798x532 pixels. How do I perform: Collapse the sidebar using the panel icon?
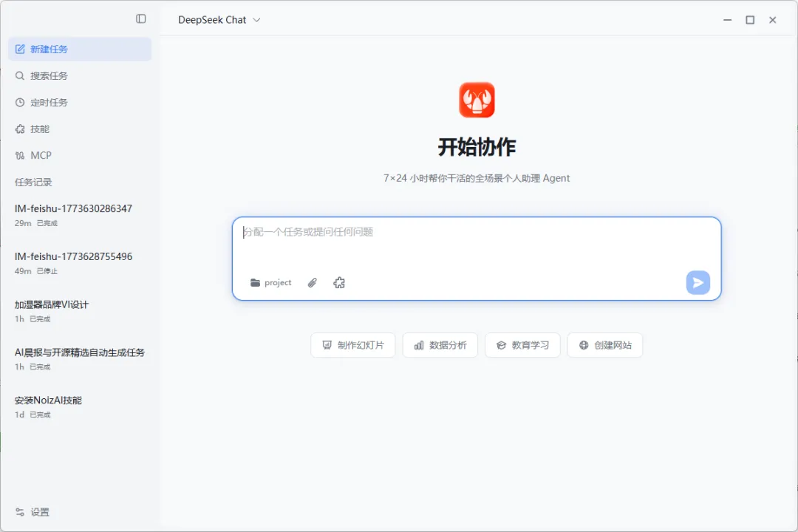141,18
